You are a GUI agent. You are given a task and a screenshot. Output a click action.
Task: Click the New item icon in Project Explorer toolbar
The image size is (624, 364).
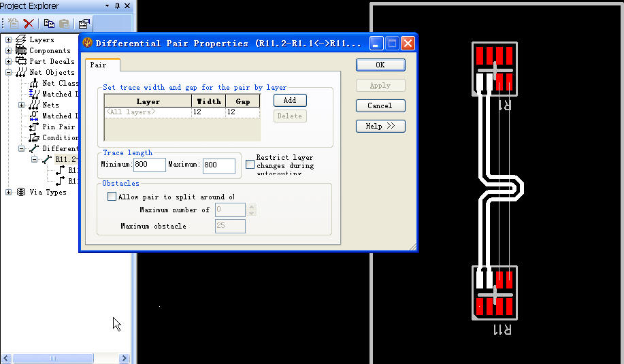coord(13,23)
